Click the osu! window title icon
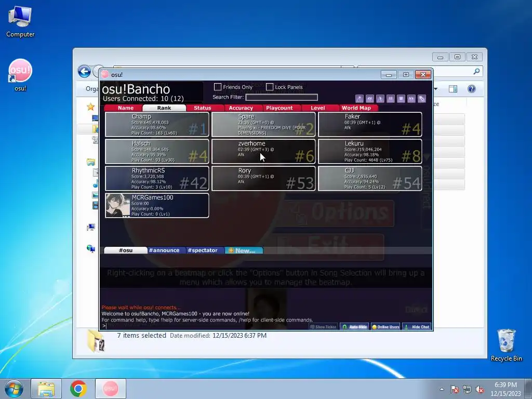Screen dimensions: 532x399 pos(105,74)
